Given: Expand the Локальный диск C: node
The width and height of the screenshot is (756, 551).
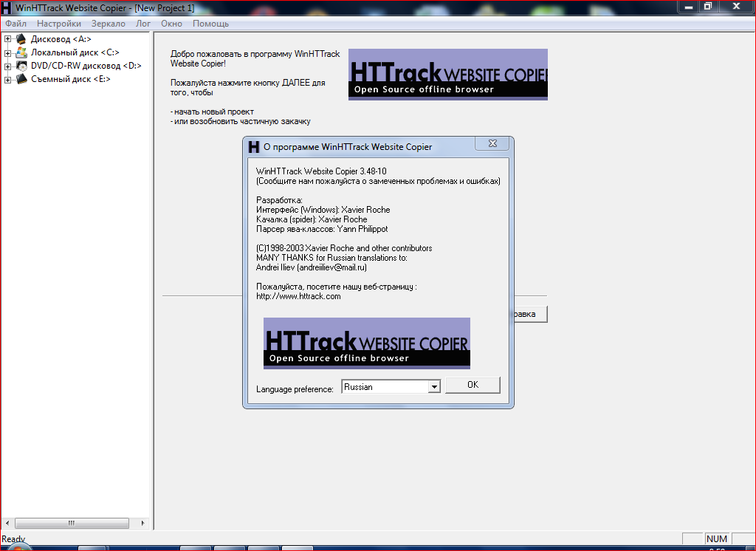Looking at the screenshot, I should tap(8, 52).
